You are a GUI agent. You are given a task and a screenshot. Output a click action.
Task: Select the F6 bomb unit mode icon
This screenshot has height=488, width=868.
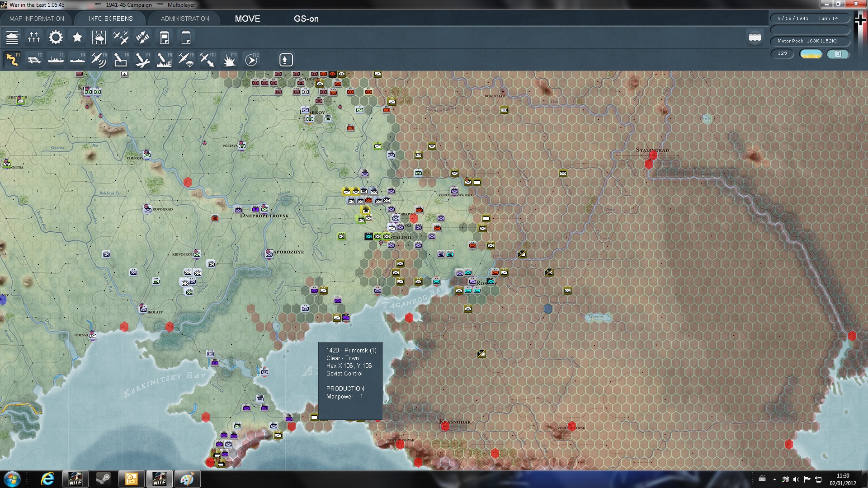pos(121,60)
